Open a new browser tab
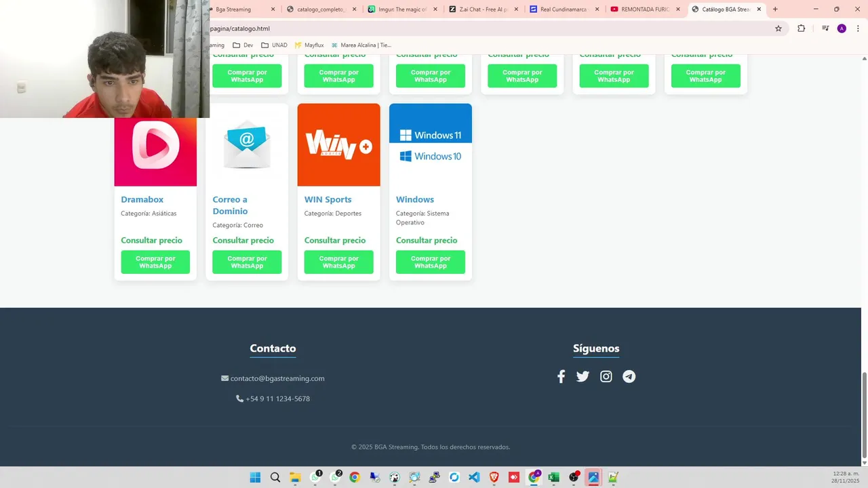868x488 pixels. tap(775, 9)
